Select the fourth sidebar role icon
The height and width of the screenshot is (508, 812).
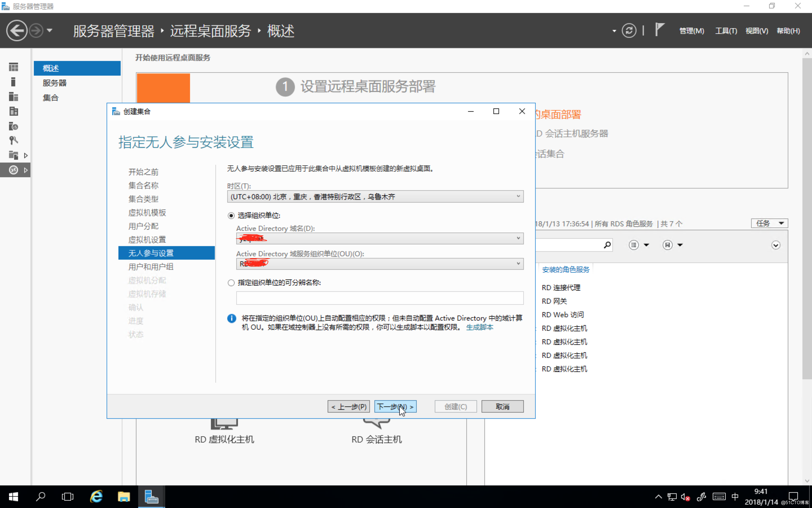[14, 111]
